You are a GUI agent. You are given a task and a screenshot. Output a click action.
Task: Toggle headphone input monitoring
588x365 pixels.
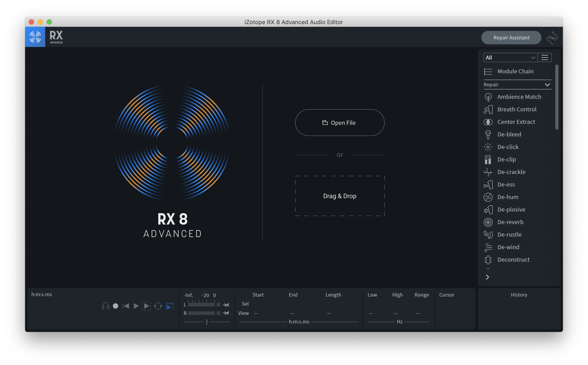[106, 306]
